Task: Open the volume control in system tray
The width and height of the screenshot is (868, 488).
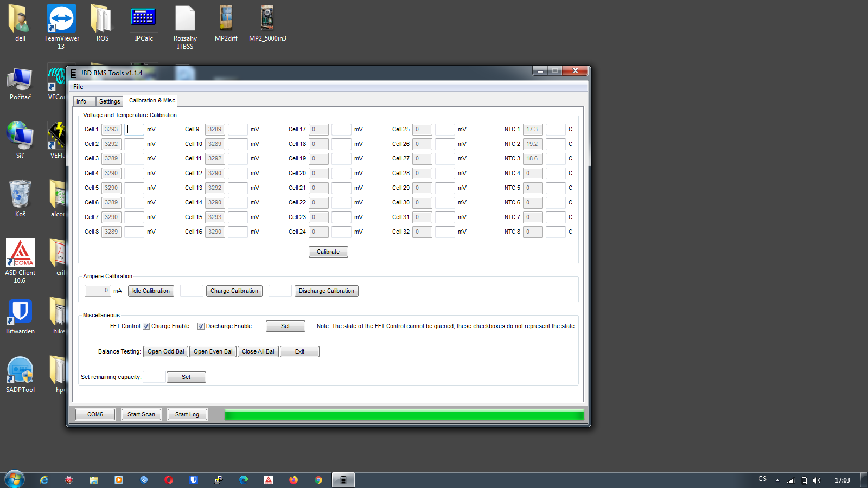Action: pyautogui.click(x=817, y=480)
